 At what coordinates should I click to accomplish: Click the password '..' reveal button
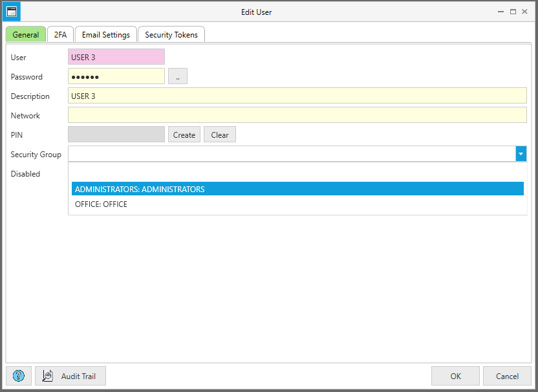178,76
